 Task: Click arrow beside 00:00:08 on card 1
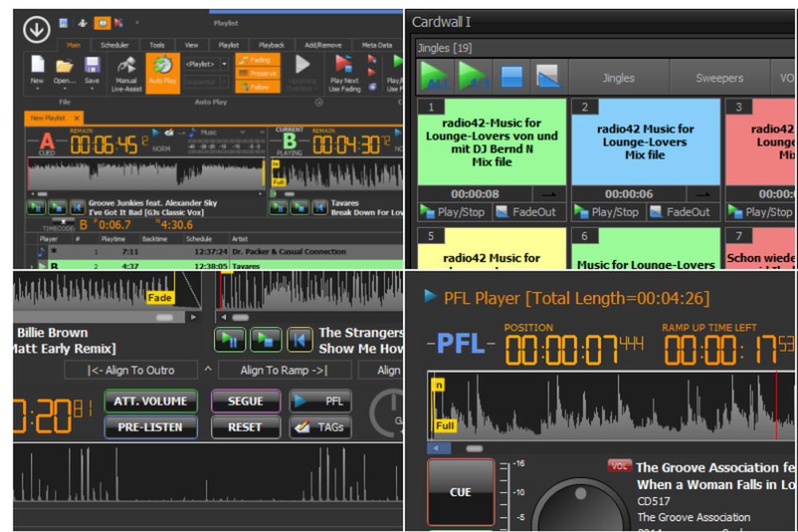(549, 194)
